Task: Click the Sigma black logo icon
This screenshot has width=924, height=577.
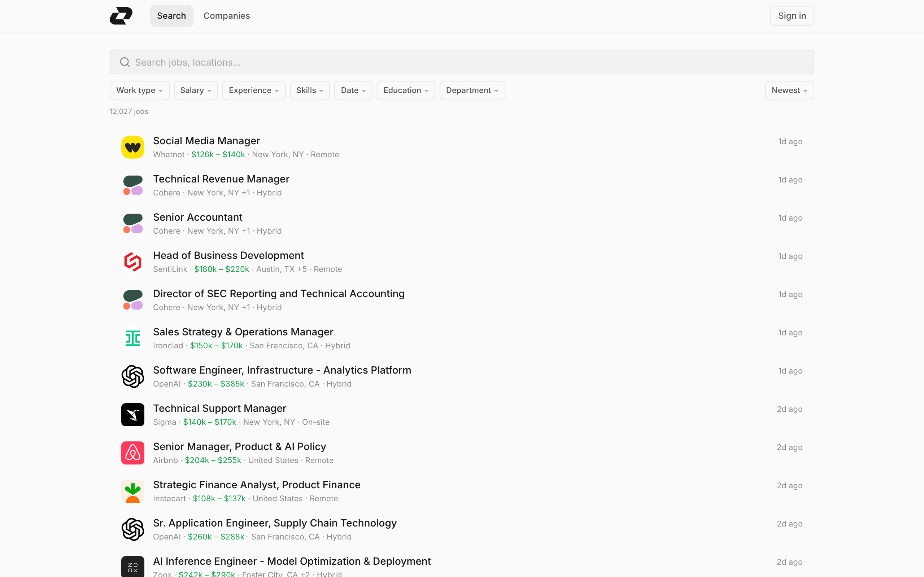Action: (x=132, y=414)
